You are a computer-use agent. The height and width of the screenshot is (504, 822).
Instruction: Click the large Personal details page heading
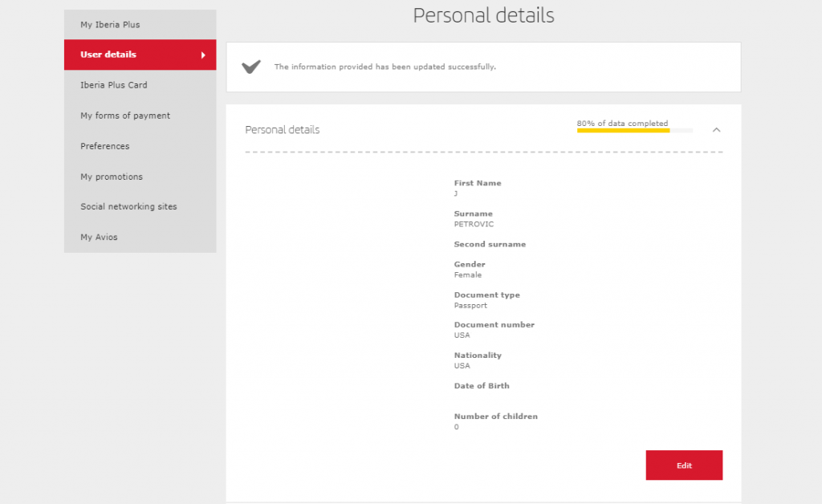pyautogui.click(x=483, y=15)
